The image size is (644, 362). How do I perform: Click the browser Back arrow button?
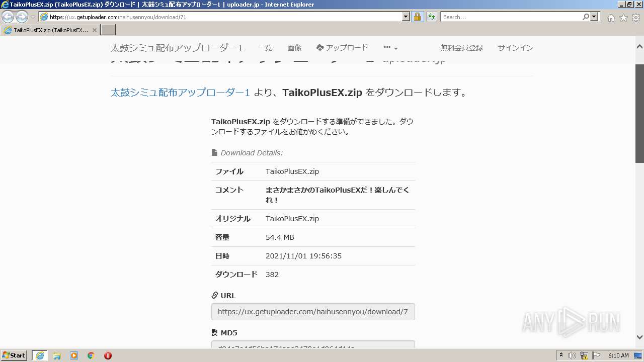pyautogui.click(x=8, y=17)
